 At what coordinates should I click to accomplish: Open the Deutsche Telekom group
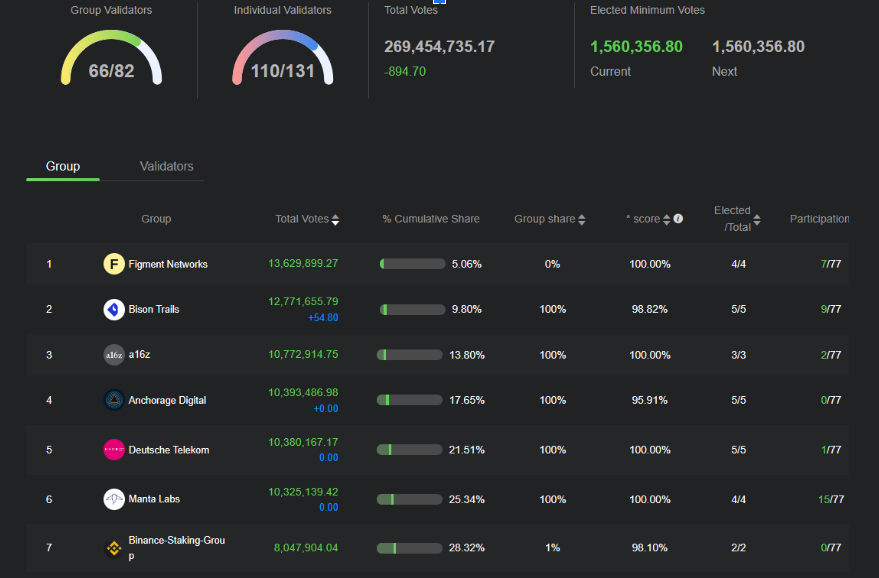click(169, 450)
